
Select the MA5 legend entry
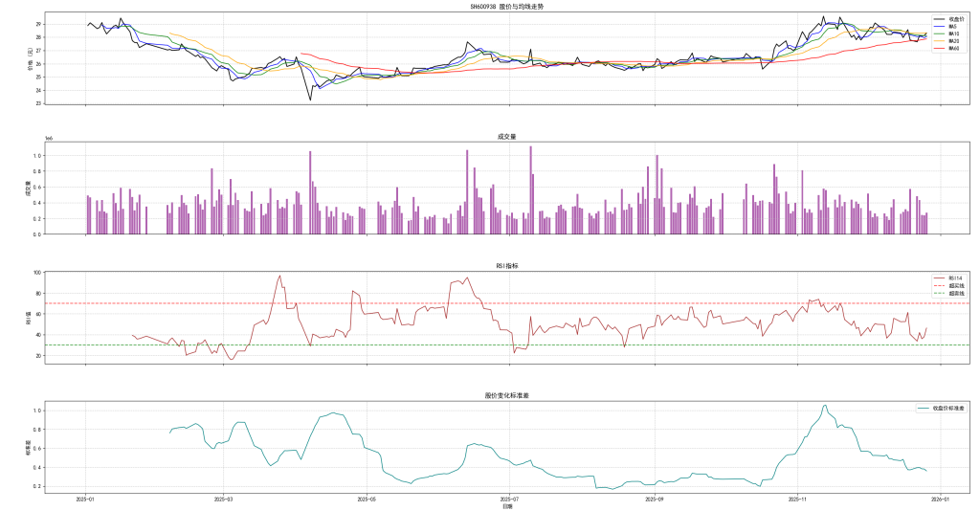pyautogui.click(x=953, y=26)
